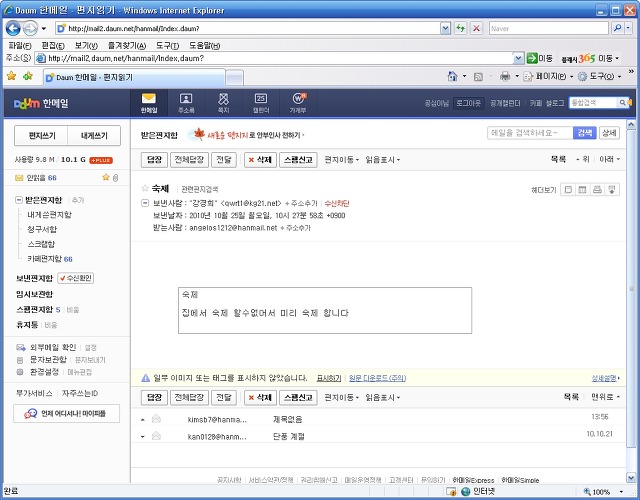Open the 한메일 mail icon in the Daum header

tap(149, 103)
